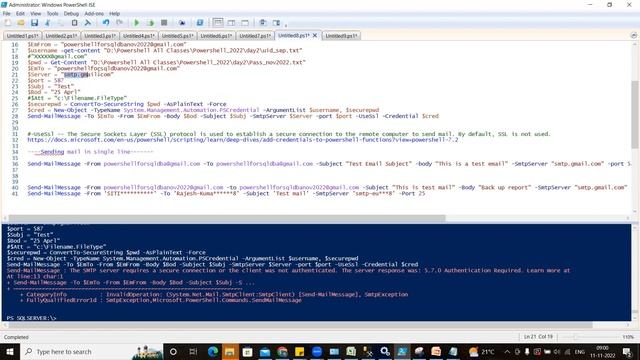Redo the edit with Redo arrow
This screenshot has width=640, height=360.
(119, 23)
